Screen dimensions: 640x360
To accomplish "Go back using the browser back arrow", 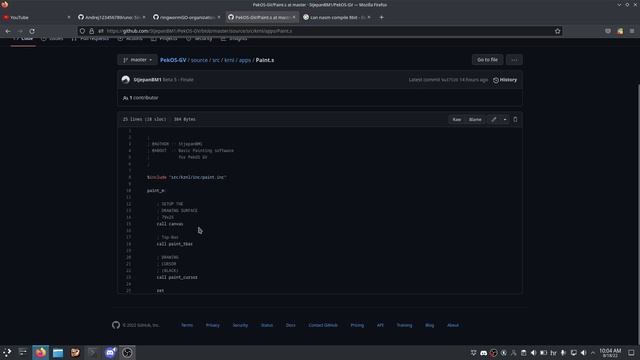I will (x=8, y=31).
